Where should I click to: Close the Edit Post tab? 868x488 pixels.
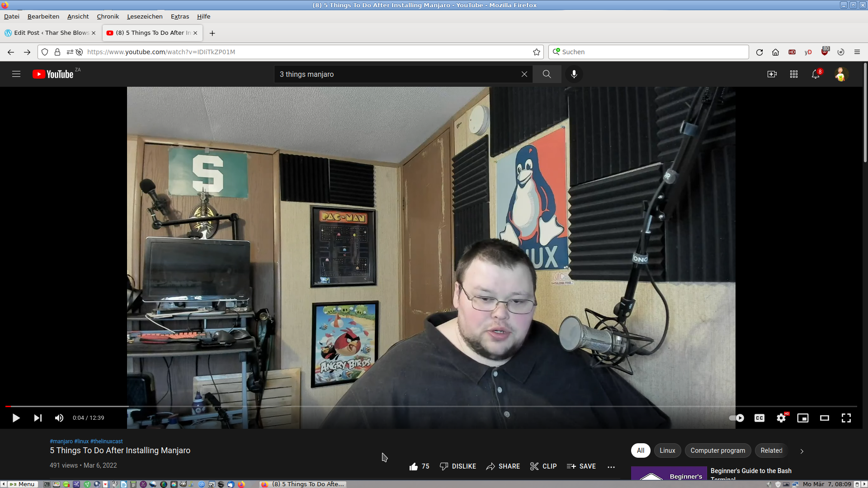[94, 33]
